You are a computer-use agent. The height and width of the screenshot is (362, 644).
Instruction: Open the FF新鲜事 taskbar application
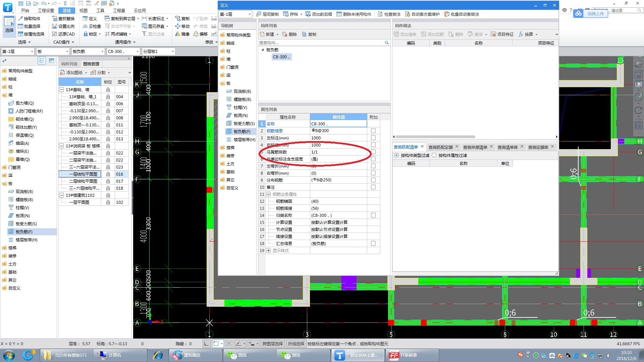[x=412, y=355]
